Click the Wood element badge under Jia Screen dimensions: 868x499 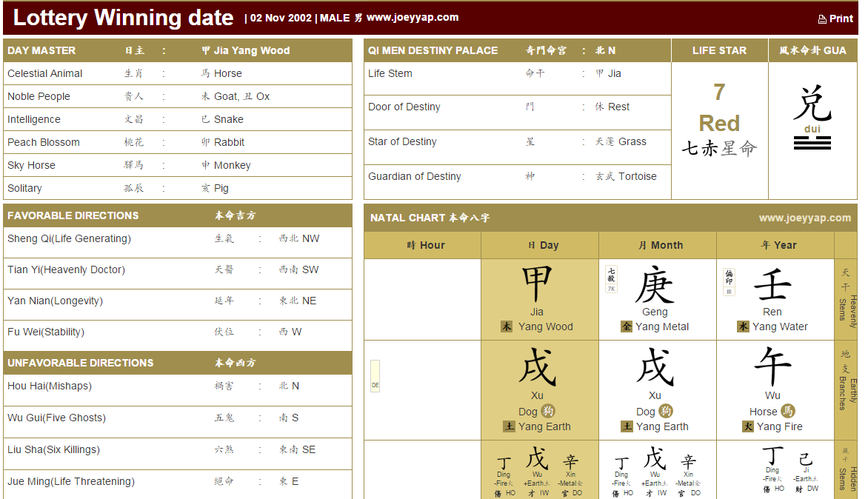(507, 326)
